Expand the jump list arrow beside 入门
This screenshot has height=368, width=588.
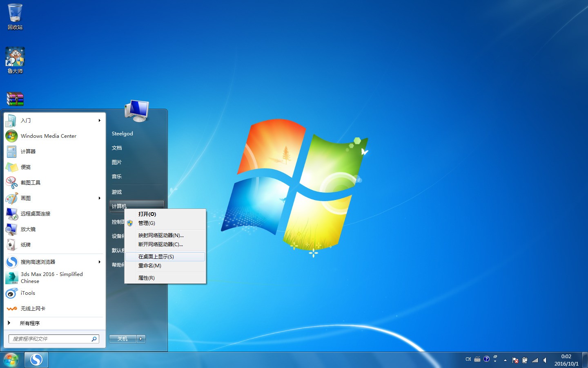99,120
